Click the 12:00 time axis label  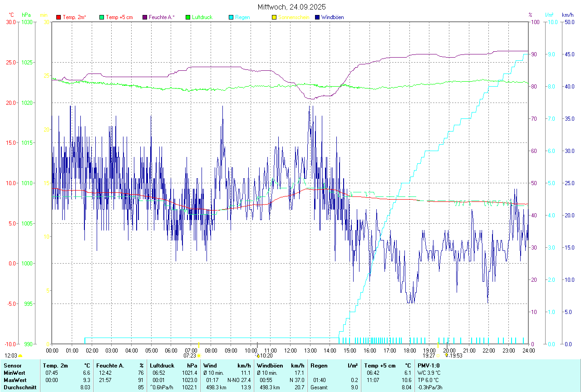coord(290,350)
